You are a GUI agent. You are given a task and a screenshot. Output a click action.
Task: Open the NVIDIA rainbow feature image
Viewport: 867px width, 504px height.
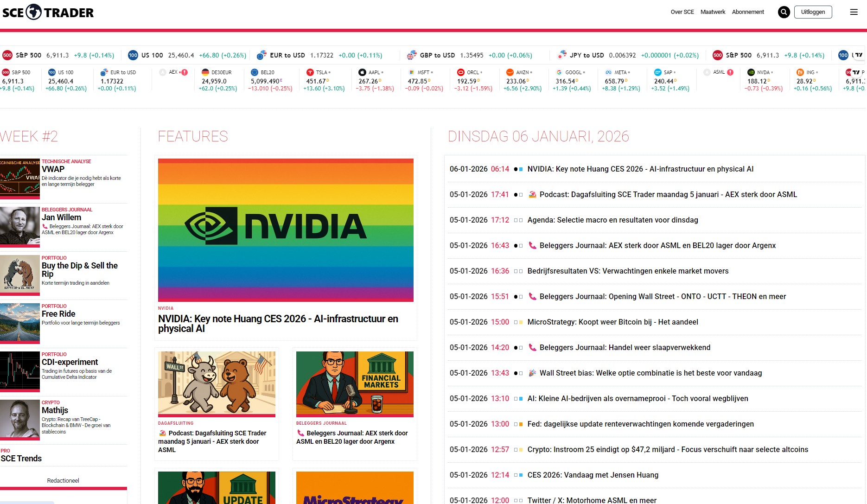coord(286,230)
